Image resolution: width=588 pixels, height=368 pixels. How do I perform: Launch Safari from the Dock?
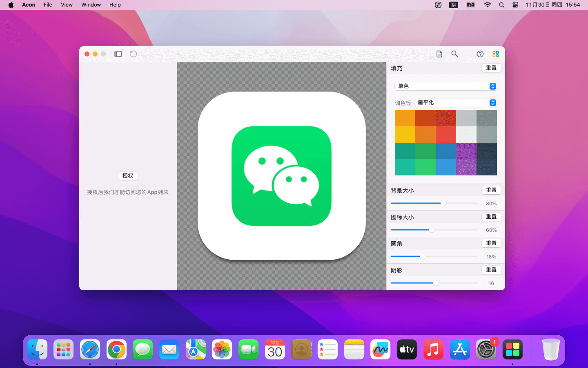coord(90,350)
